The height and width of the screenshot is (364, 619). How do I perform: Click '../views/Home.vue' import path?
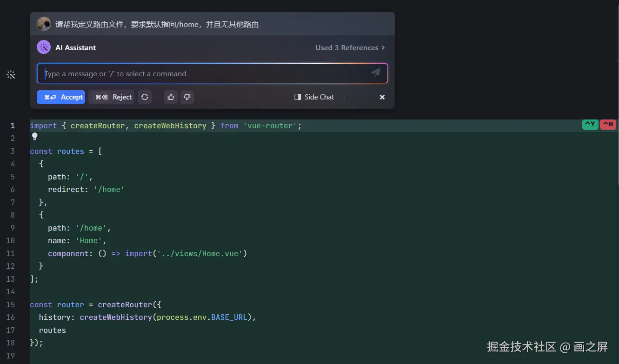click(200, 253)
